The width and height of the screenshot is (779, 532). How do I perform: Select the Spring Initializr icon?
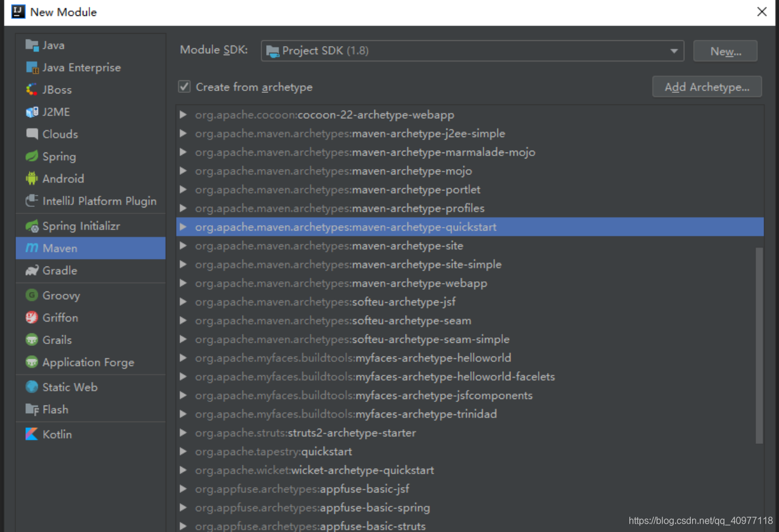click(x=32, y=226)
